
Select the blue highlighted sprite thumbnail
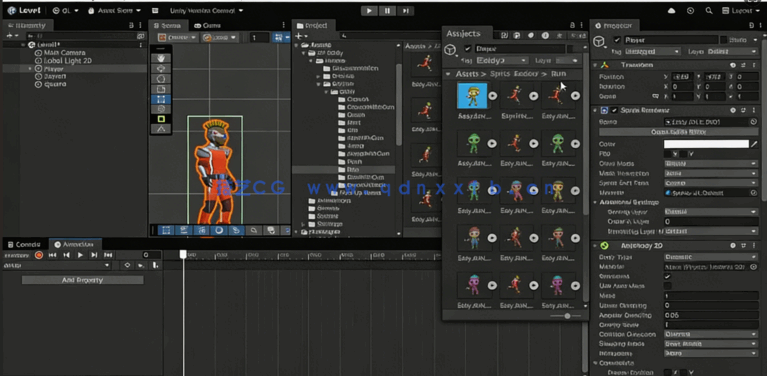(x=472, y=95)
